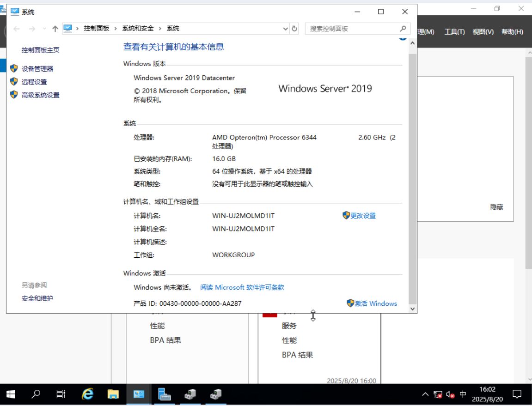The width and height of the screenshot is (532, 406).
Task: Expand chevron after Control Panel breadcrumb
Action: pyautogui.click(x=116, y=29)
